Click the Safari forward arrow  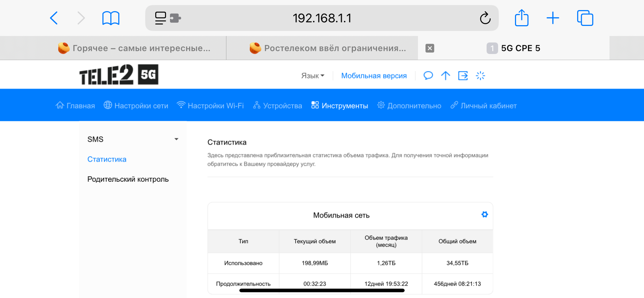point(81,18)
